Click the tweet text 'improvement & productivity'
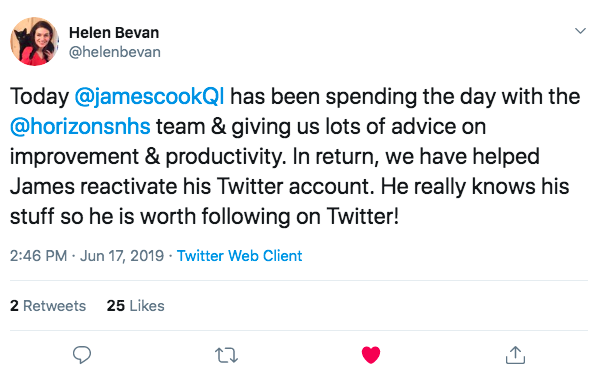 click(148, 157)
